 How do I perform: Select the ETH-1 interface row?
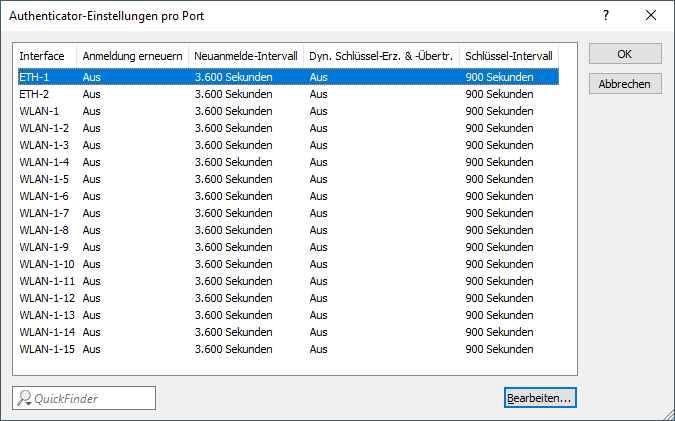[34, 76]
